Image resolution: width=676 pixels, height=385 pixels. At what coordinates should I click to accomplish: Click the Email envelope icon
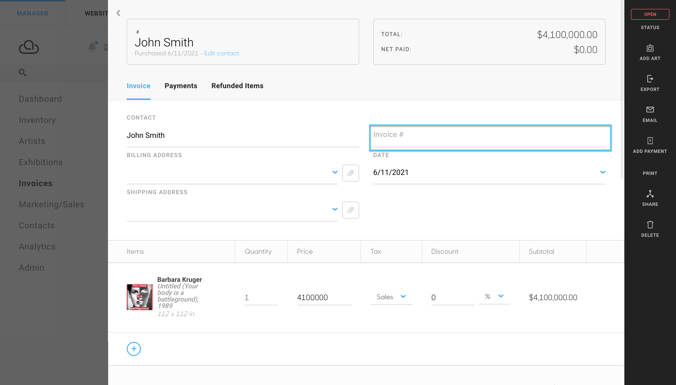pos(650,110)
